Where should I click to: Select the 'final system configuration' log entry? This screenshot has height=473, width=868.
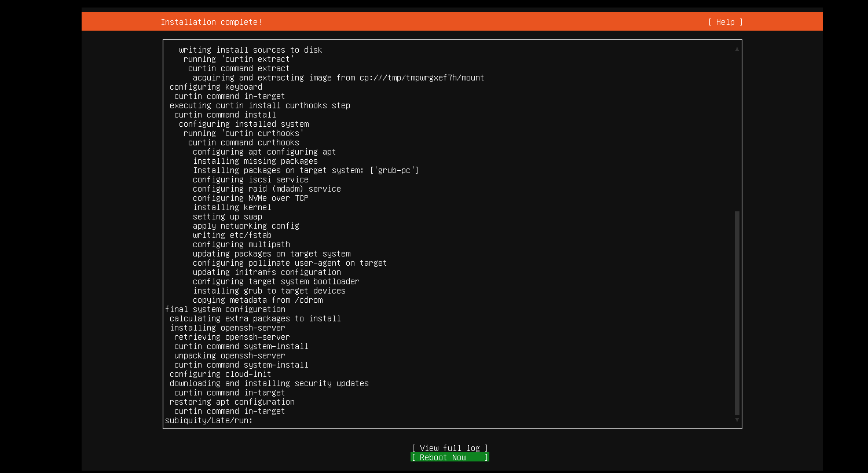click(x=225, y=309)
